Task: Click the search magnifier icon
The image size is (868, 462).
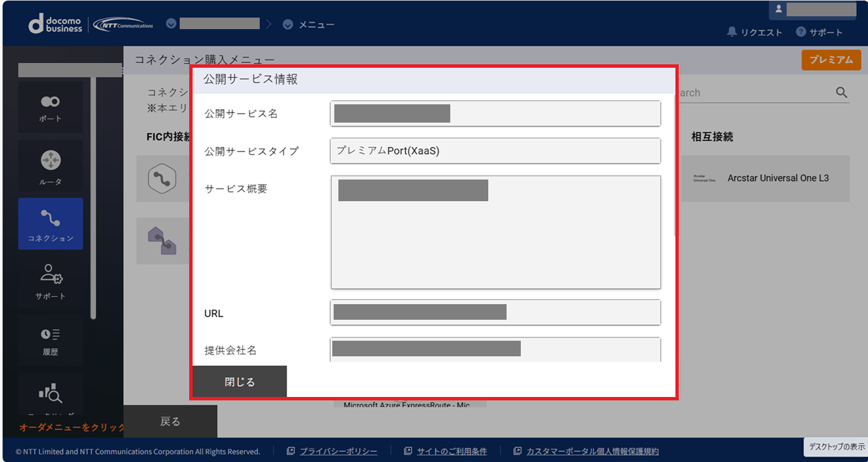Action: point(842,93)
